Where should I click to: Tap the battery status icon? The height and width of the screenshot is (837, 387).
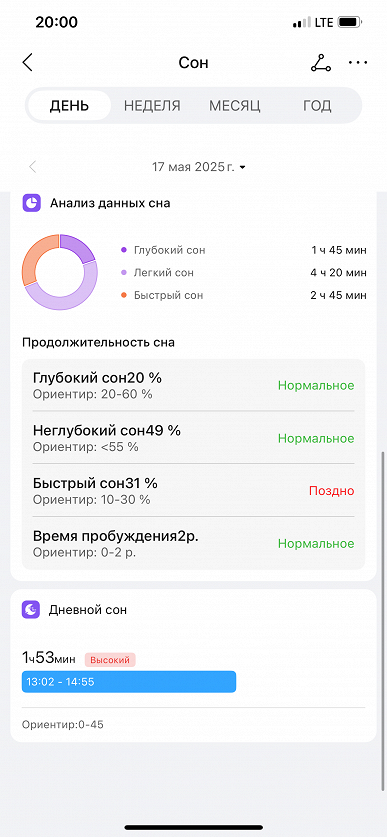tap(351, 22)
